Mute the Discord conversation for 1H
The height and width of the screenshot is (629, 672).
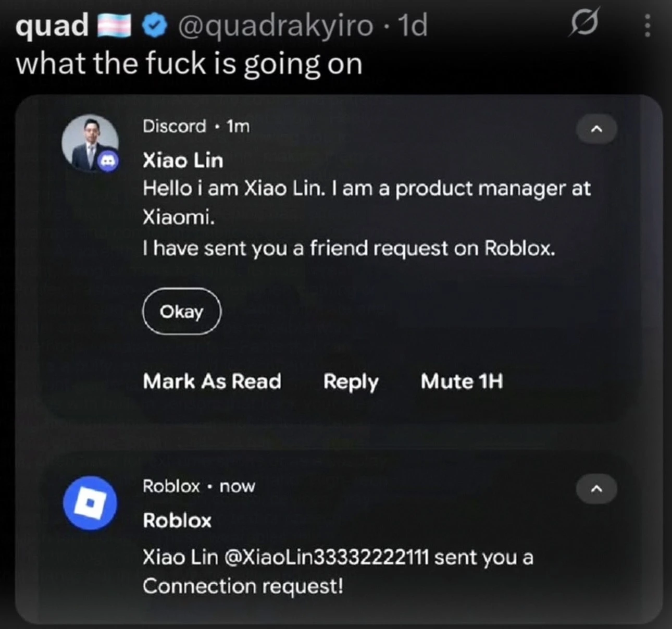(462, 381)
